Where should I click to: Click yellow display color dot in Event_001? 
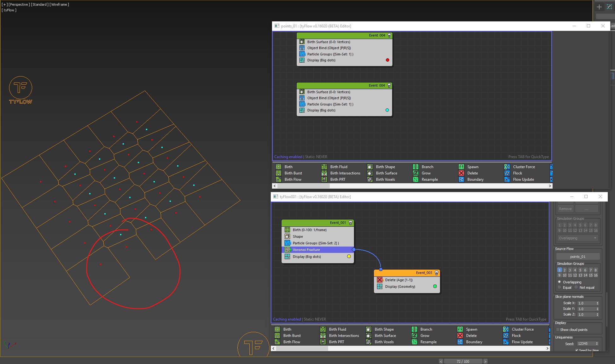pyautogui.click(x=349, y=256)
